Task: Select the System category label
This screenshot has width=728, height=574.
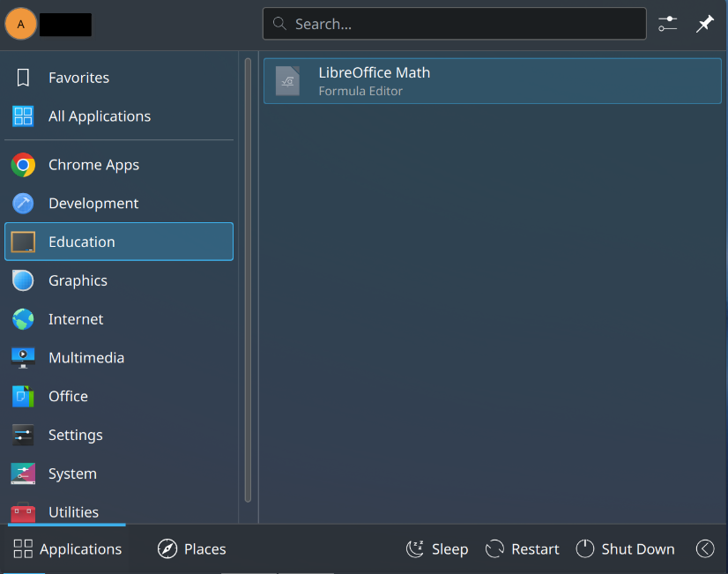Action: [73, 473]
